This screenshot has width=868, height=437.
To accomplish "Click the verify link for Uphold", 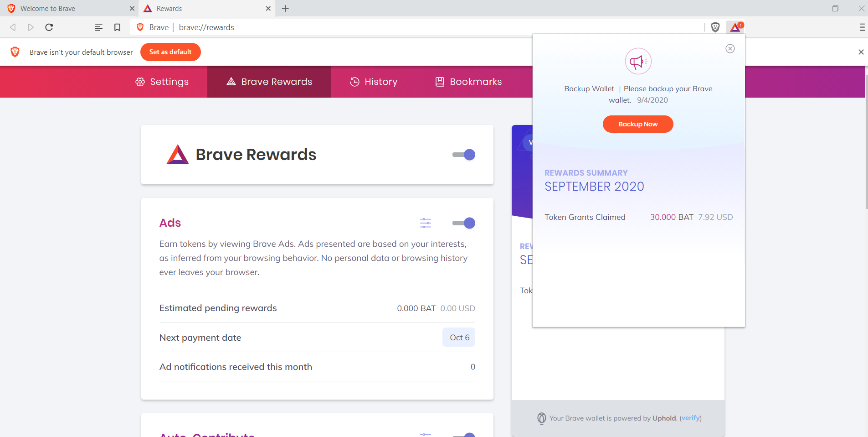I will (690, 418).
